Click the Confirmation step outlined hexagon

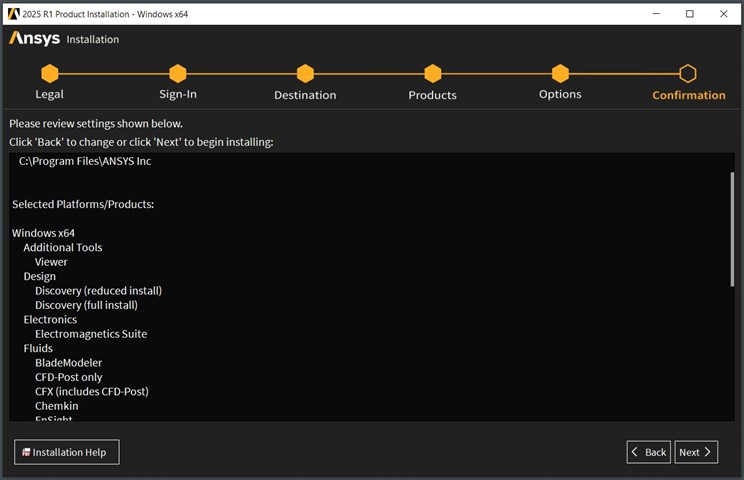point(688,74)
